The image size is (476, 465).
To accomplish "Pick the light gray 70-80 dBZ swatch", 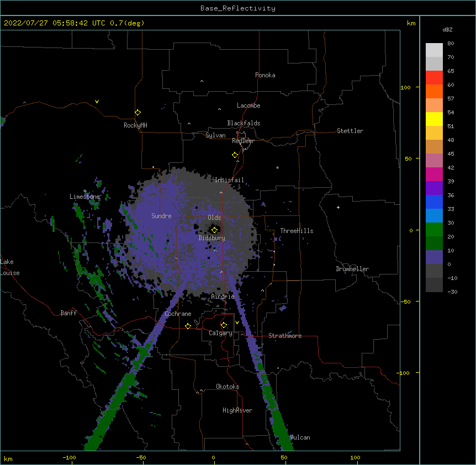I will 434,50.
